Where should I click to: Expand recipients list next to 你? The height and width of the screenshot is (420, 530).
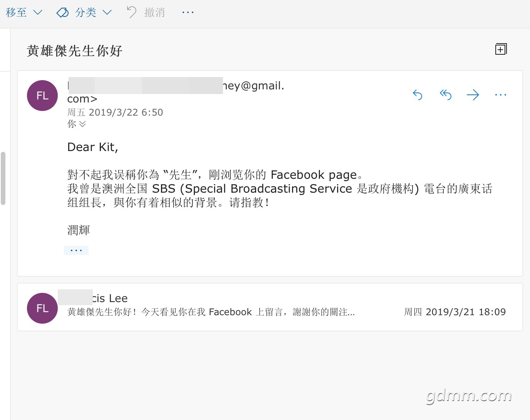82,124
